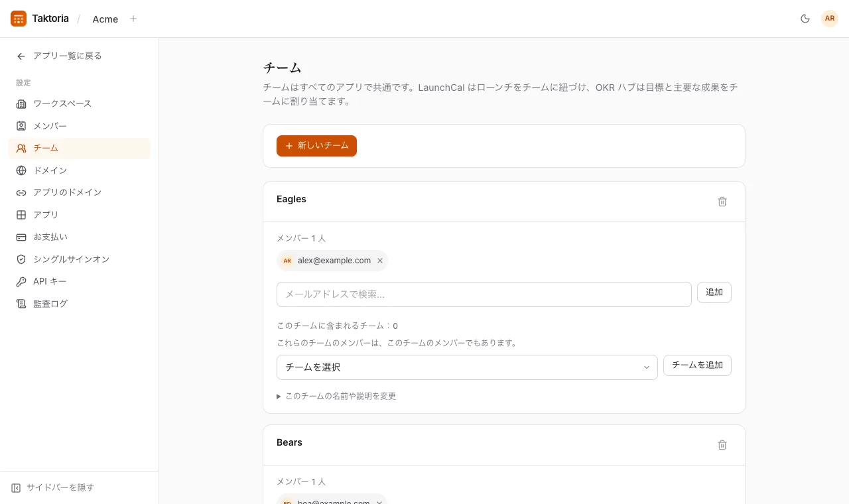
Task: Click the シングルサインオン shield icon
Action: (21, 259)
